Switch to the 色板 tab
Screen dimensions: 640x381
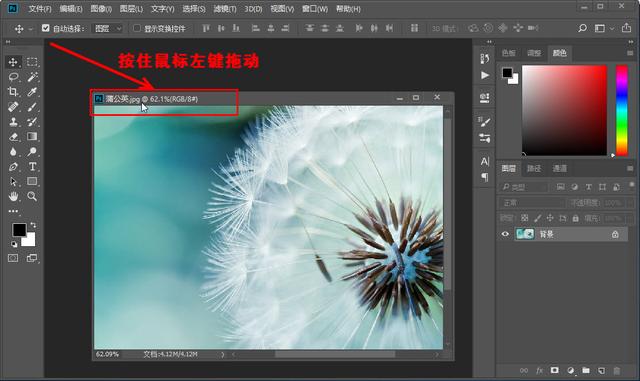(509, 53)
